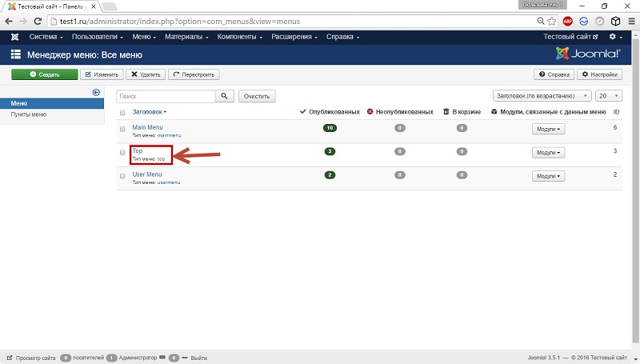640x364 pixels.
Task: Open Chrome hamburger menu icon
Action: [631, 22]
